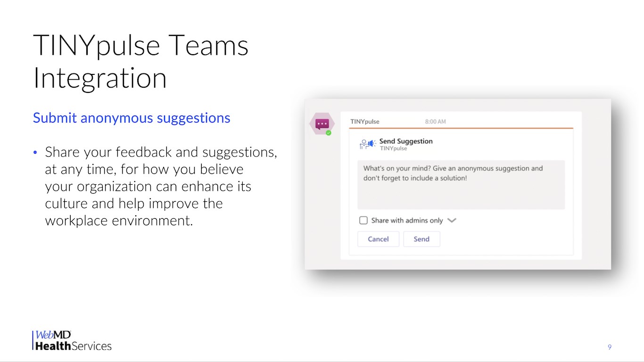Click into the anonymous suggestion text box
This screenshot has height=362, width=644.
coord(461,185)
